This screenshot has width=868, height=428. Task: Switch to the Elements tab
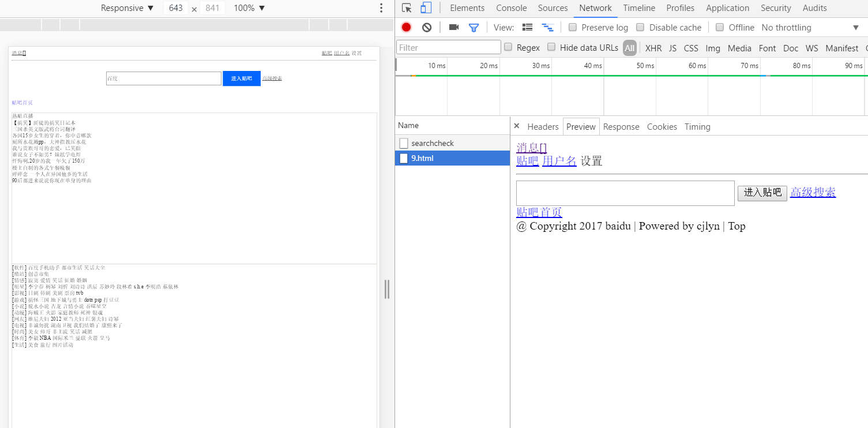pyautogui.click(x=467, y=8)
